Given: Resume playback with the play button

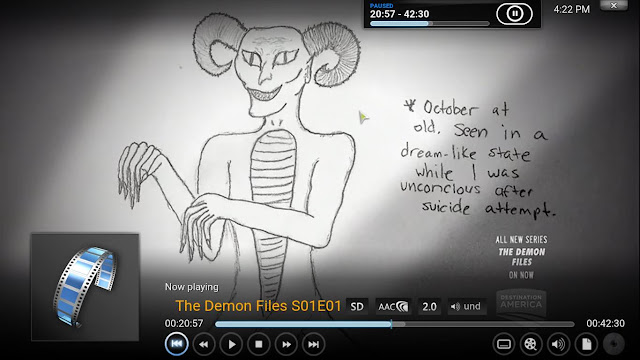Looking at the screenshot, I should pos(231,344).
